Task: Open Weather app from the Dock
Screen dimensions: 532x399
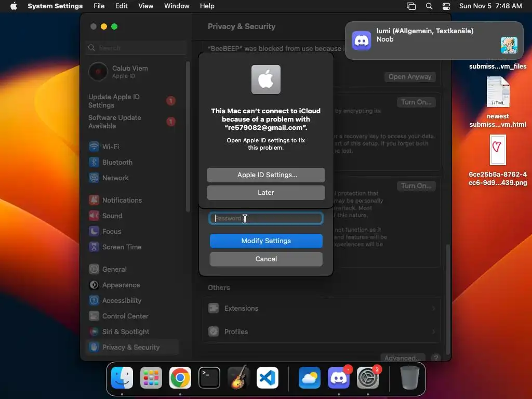Action: pos(310,378)
